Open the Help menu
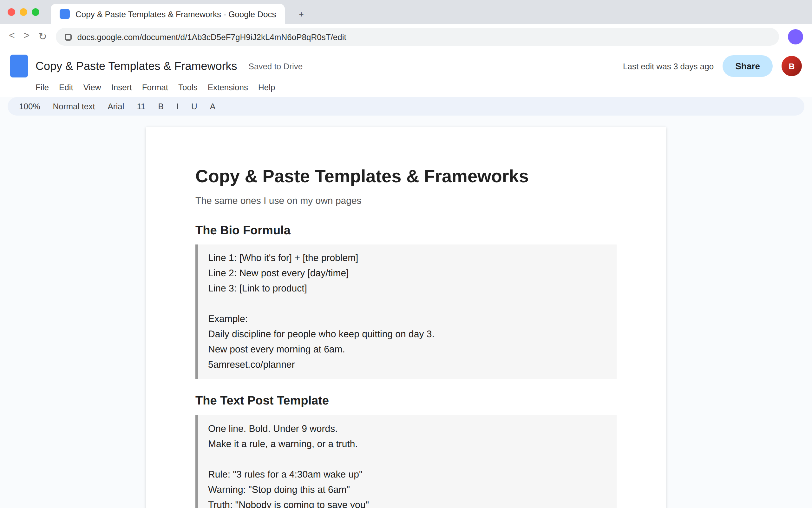 (x=266, y=87)
